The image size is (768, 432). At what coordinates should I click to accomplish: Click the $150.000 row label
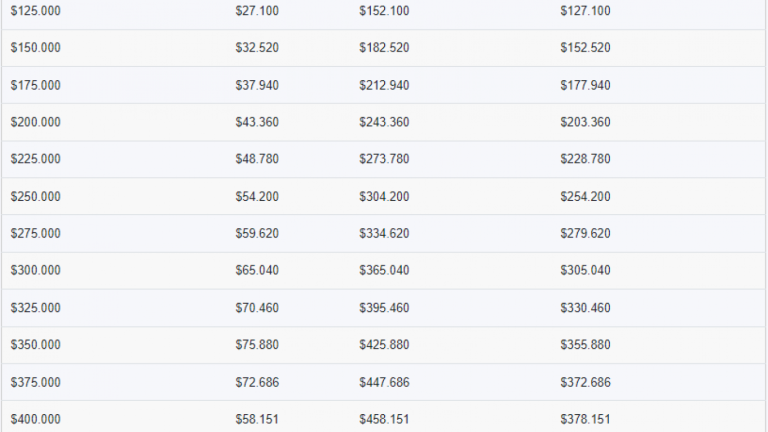[35, 48]
